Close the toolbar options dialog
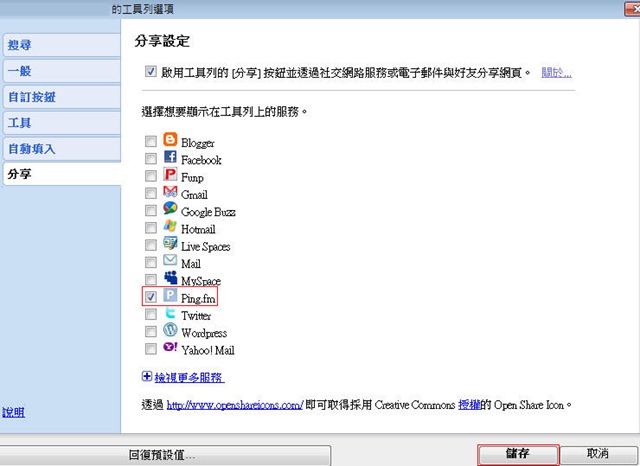640x466 pixels. (632, 9)
